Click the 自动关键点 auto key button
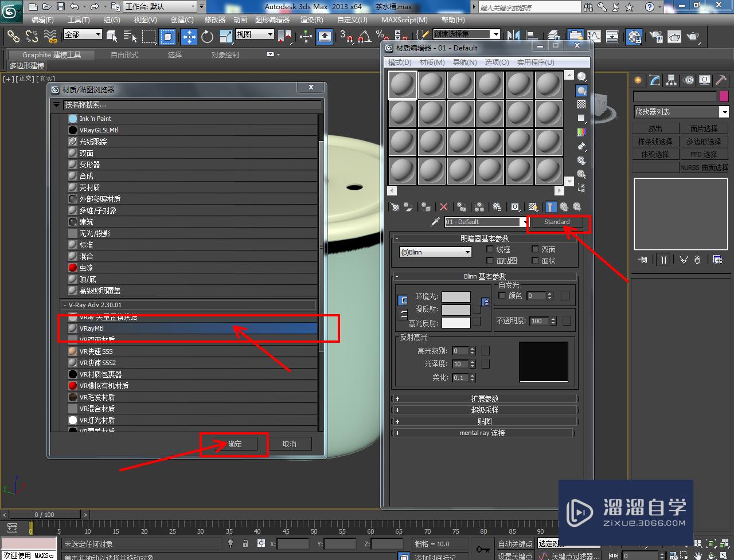The width and height of the screenshot is (734, 560). tap(516, 544)
